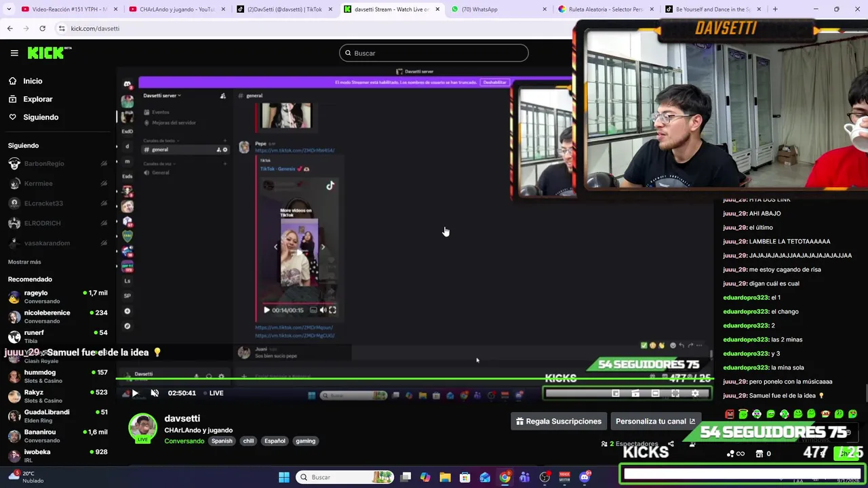Viewport: 868px width, 488px height.
Task: Open Siguiendo in Kick sidebar
Action: point(41,117)
